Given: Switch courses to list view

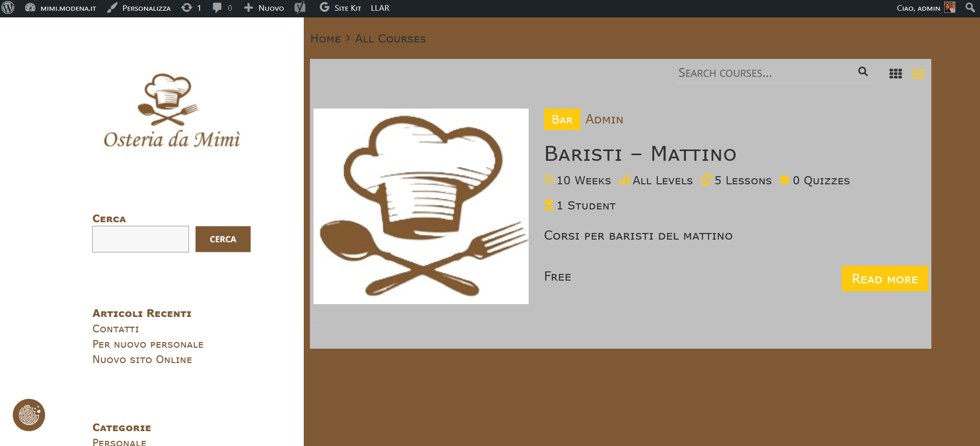Looking at the screenshot, I should pos(918,74).
